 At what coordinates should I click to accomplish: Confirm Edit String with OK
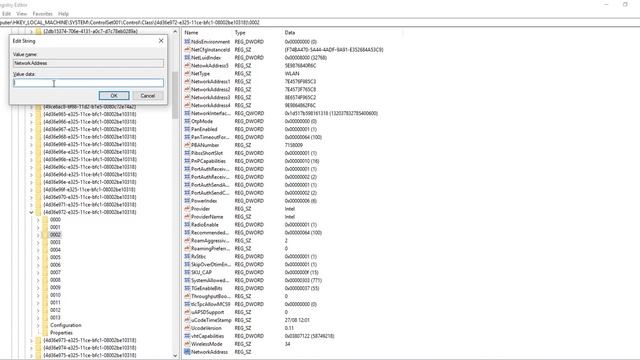coord(114,96)
